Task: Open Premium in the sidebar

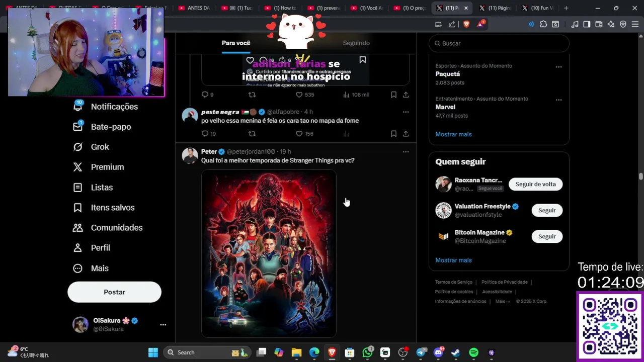Action: (x=99, y=167)
